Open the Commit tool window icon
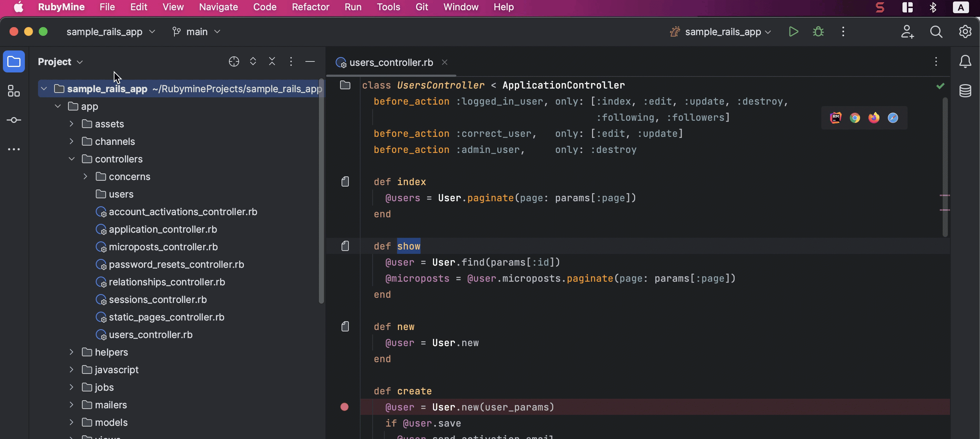Image resolution: width=980 pixels, height=439 pixels. coord(14,120)
